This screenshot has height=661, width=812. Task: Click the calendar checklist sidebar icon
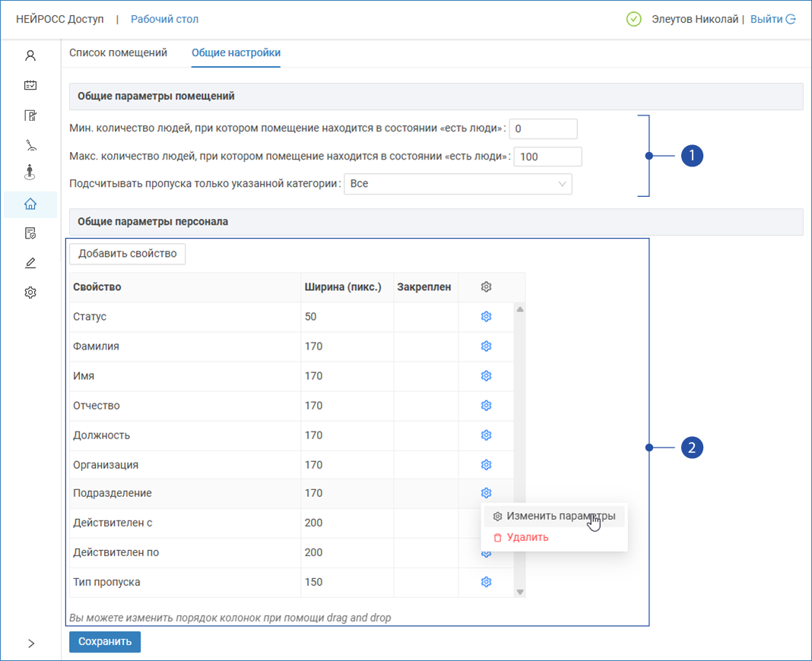(30, 85)
